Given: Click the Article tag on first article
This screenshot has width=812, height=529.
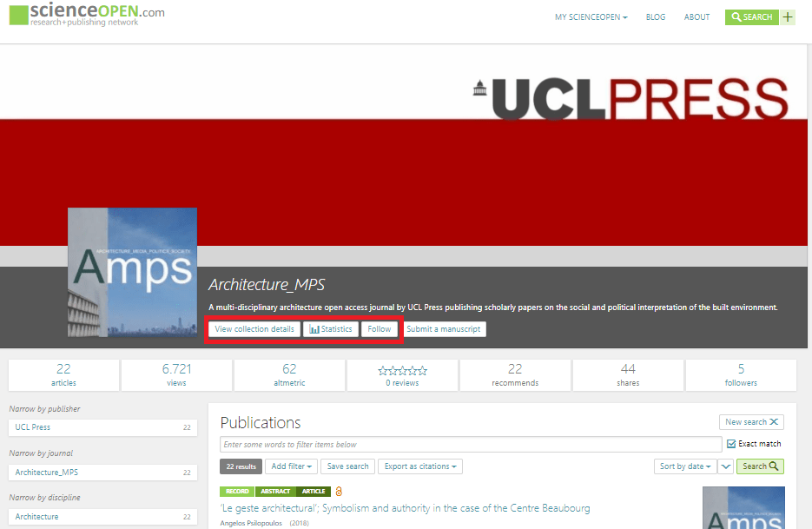Looking at the screenshot, I should click(314, 491).
